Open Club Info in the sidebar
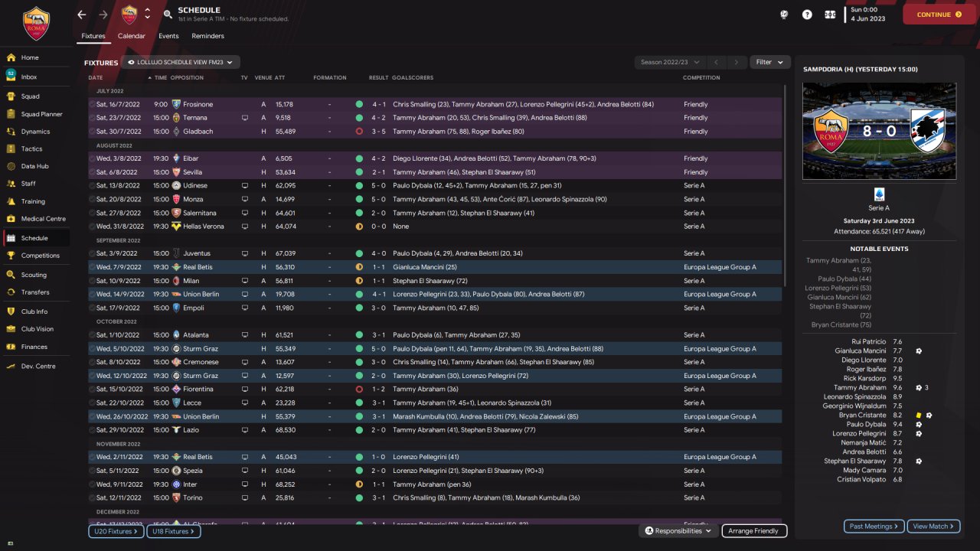The height and width of the screenshot is (551, 980). click(35, 311)
